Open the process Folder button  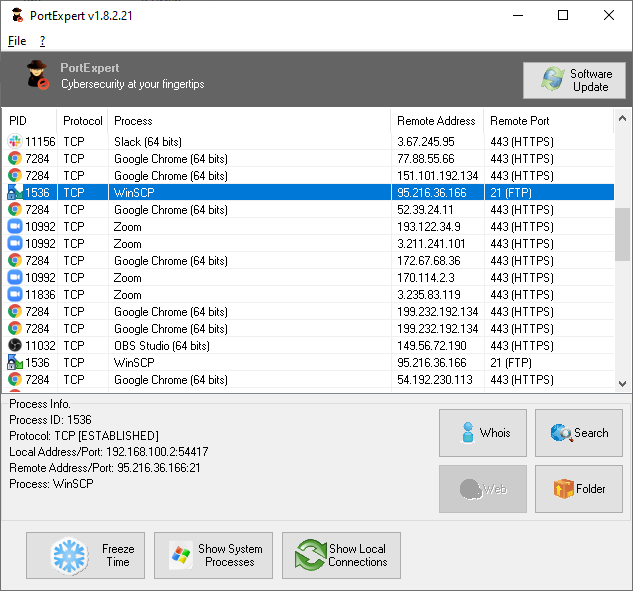579,489
